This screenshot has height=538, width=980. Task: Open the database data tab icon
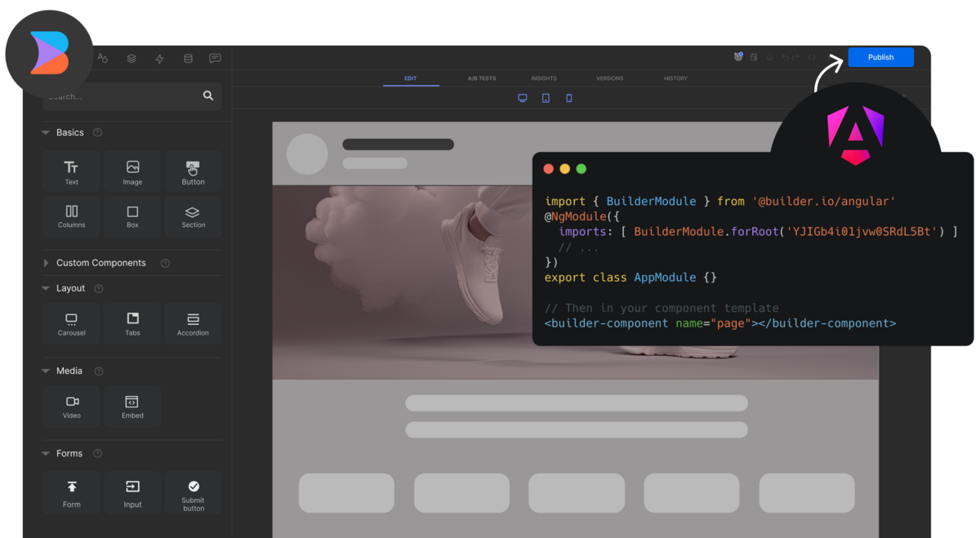coord(188,59)
